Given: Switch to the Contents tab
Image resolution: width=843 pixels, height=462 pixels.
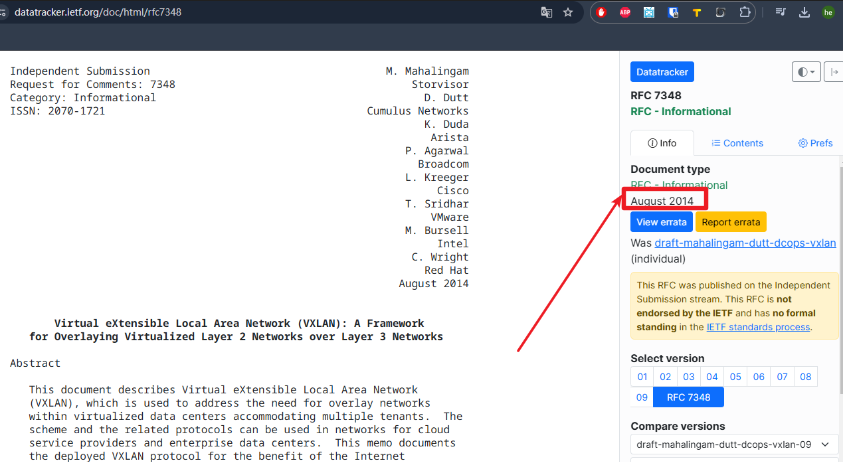Looking at the screenshot, I should (737, 143).
